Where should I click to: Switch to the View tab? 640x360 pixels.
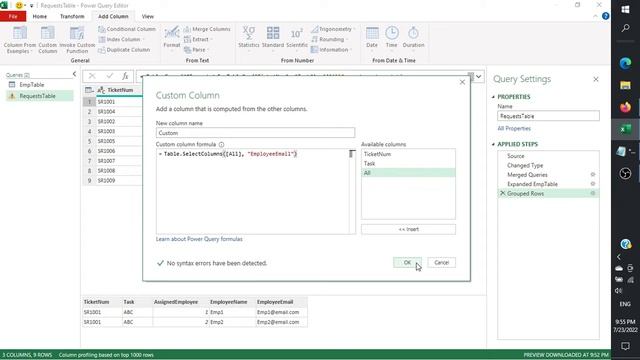coord(148,16)
